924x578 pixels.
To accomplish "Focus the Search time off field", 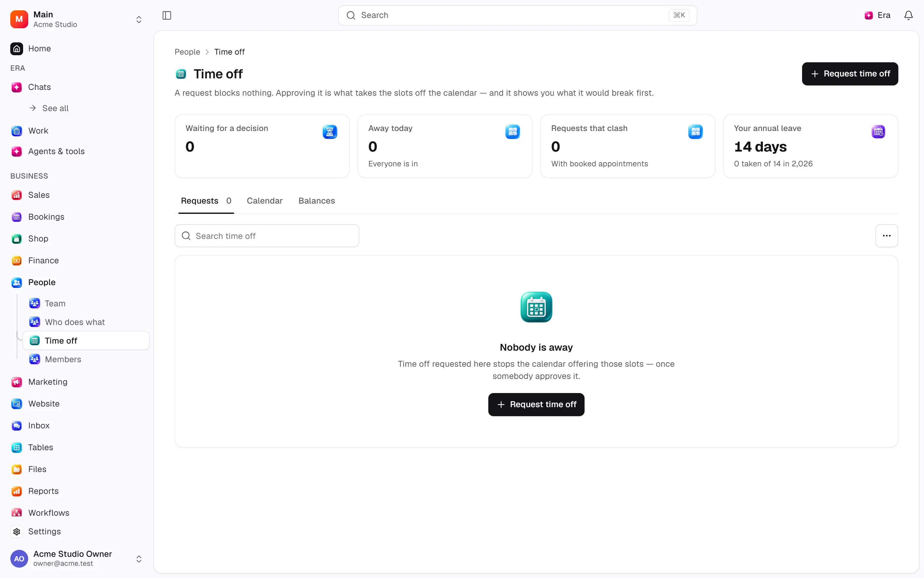I will (x=267, y=236).
